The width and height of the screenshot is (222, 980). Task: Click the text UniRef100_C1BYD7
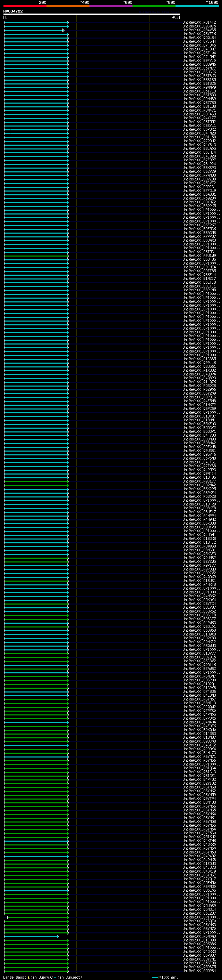point(199,416)
